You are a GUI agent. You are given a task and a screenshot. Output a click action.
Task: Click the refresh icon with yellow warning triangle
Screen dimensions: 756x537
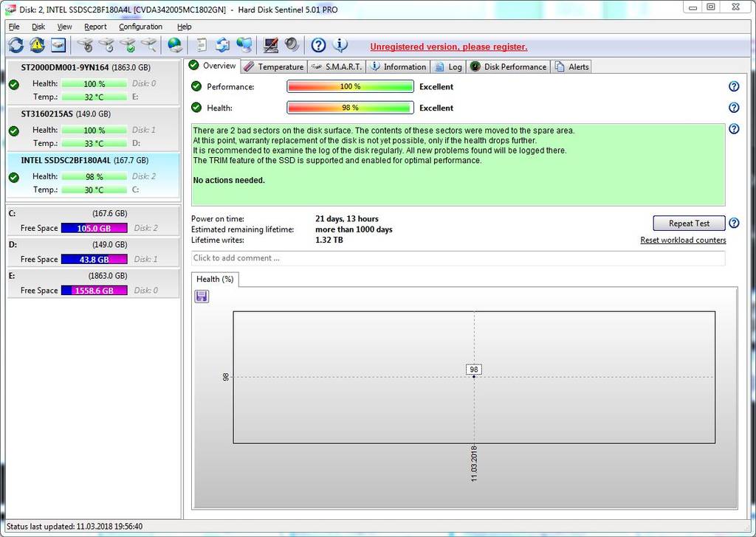[37, 45]
